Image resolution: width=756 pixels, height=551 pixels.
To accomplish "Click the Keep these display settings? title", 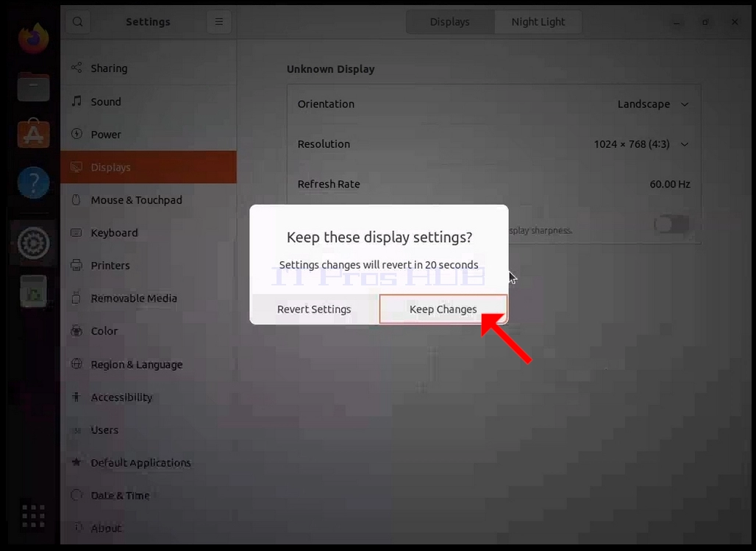I will click(379, 238).
